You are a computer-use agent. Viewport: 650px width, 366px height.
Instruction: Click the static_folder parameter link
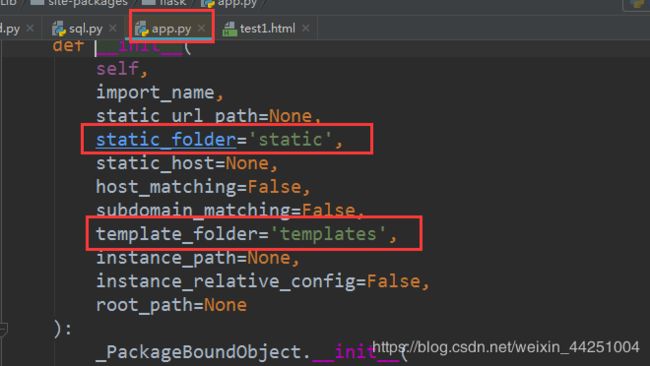166,139
